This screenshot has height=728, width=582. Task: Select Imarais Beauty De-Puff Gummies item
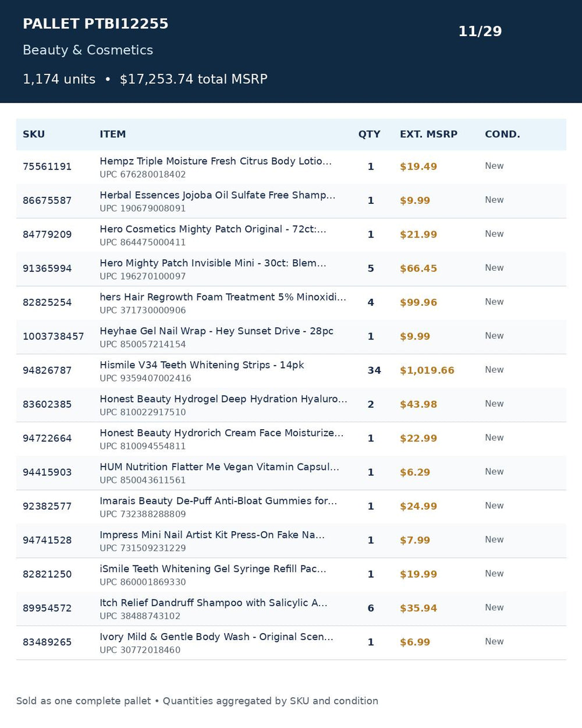click(218, 501)
